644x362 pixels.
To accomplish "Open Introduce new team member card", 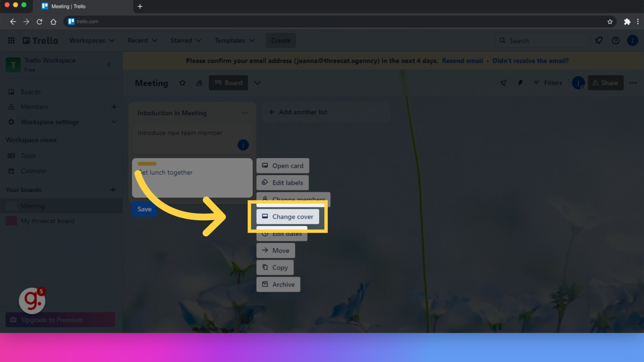I will [192, 139].
